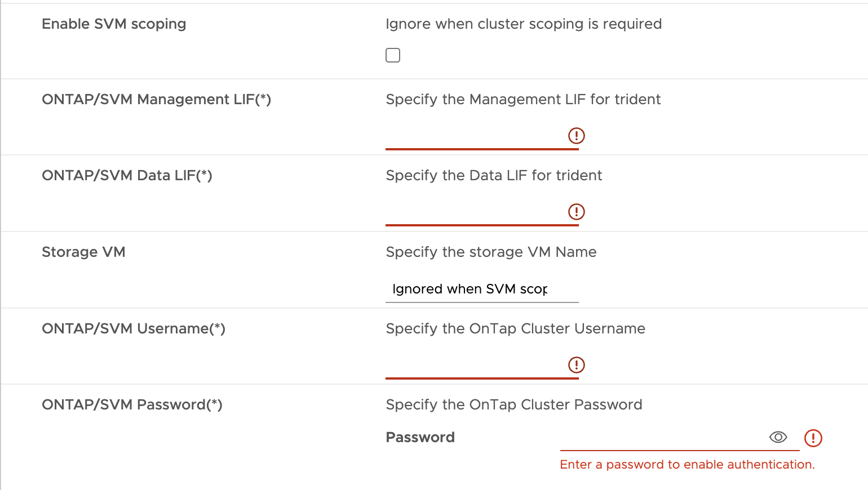Click the Password field error warning icon
Viewport: 868px width, 490px height.
(813, 438)
